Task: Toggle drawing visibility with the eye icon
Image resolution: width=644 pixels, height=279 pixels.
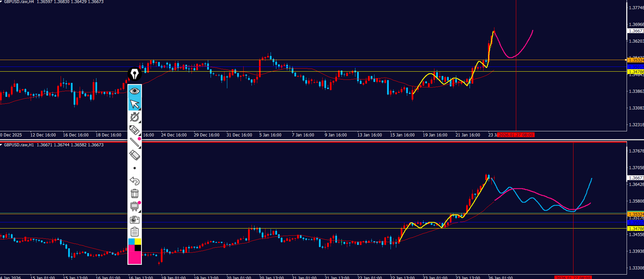Action: [135, 91]
